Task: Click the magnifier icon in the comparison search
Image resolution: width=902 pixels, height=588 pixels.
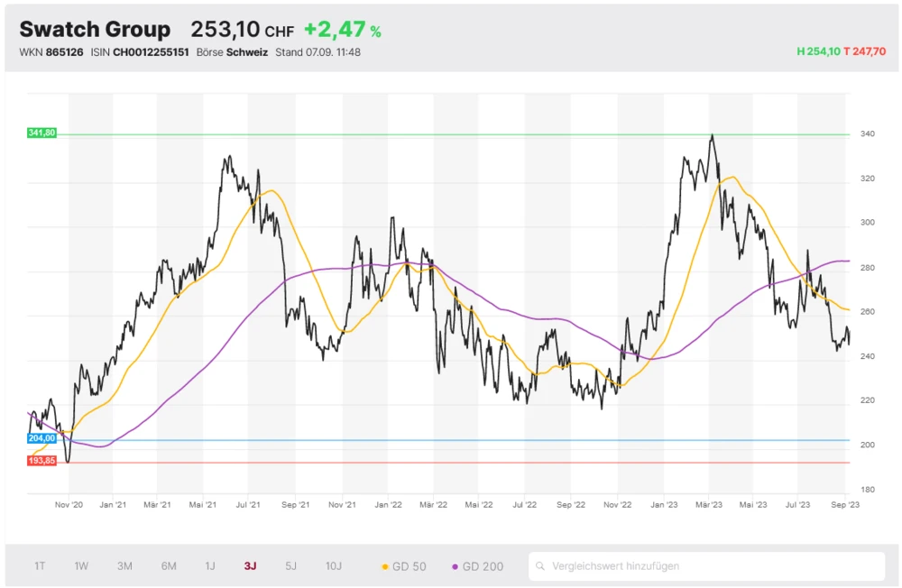Action: point(541,566)
